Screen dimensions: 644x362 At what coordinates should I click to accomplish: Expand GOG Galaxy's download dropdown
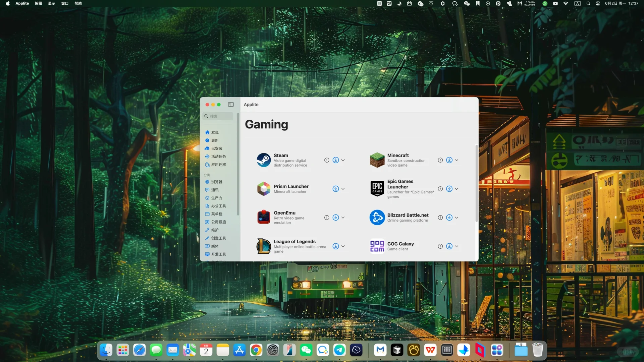(x=456, y=246)
